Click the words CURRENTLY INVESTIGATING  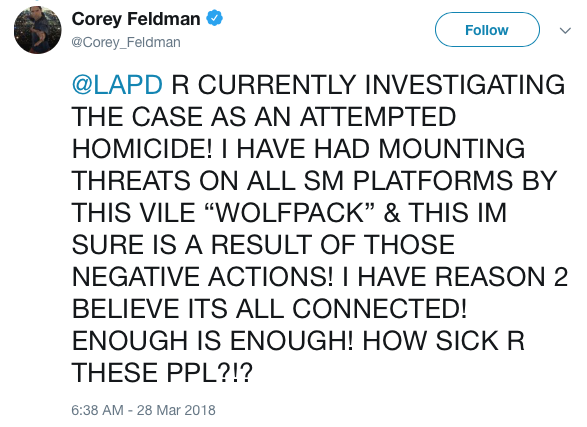coord(381,85)
